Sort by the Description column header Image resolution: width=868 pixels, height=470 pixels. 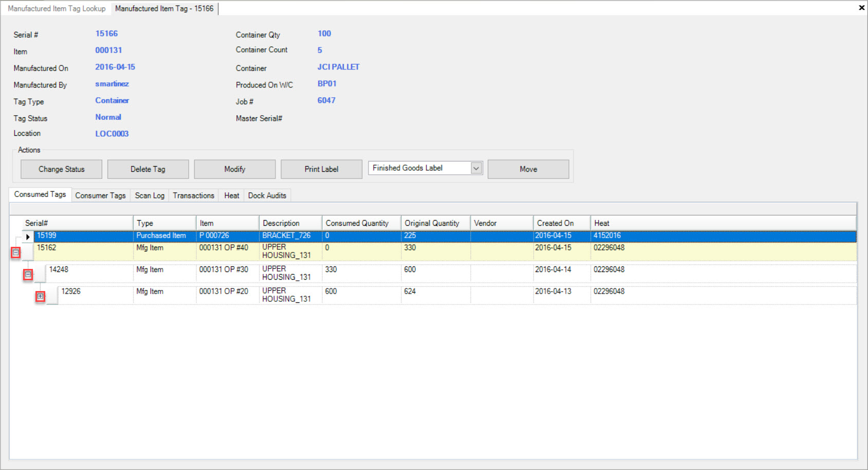(x=291, y=223)
